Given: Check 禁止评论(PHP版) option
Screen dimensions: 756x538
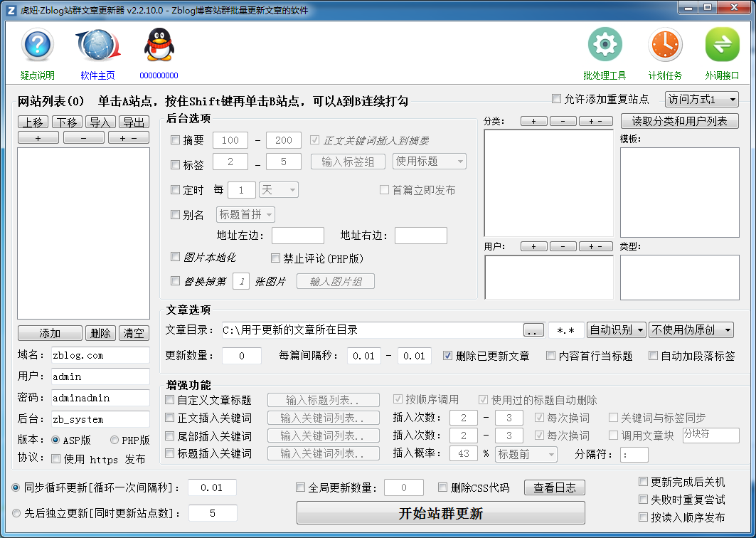Looking at the screenshot, I should [275, 258].
